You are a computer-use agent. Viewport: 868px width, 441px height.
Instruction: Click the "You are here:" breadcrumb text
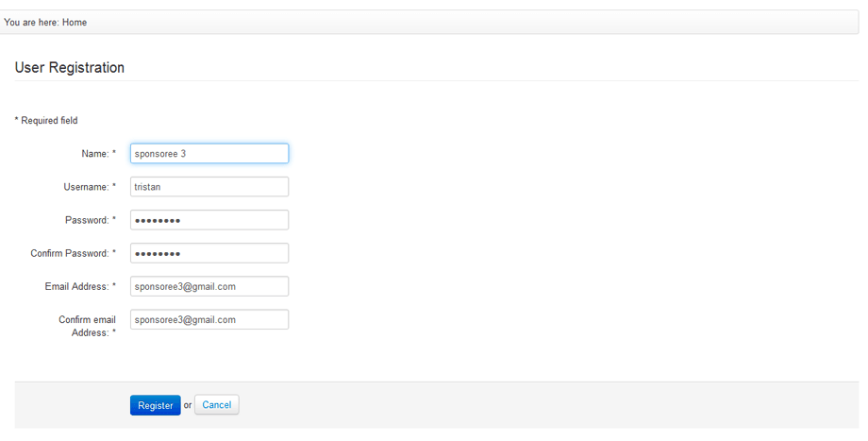(31, 22)
